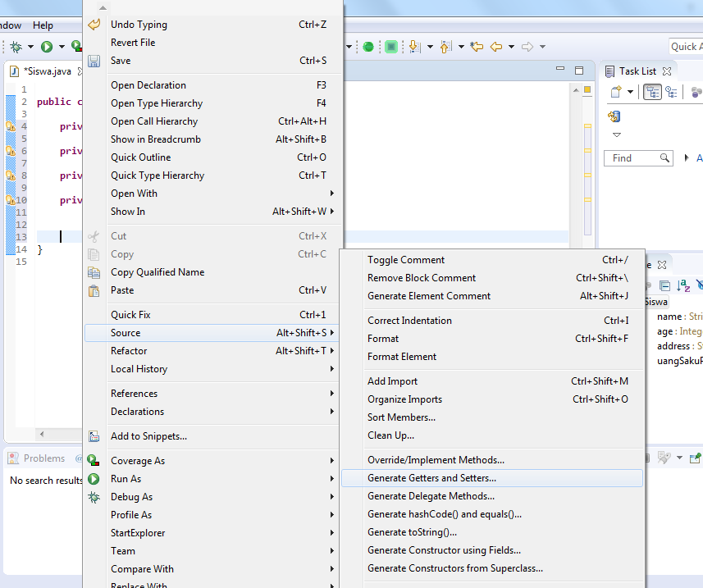
Task: Click the Coverage As icon in context menu
Action: (x=94, y=460)
